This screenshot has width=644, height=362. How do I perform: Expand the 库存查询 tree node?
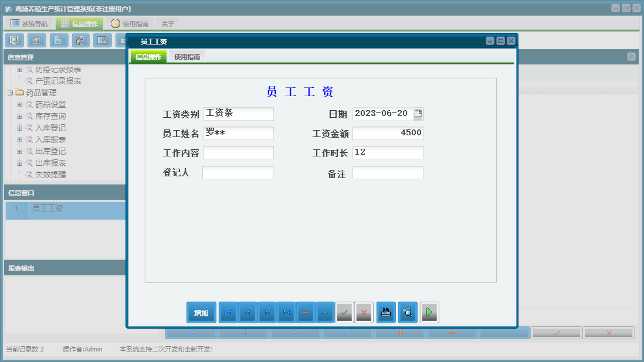(x=20, y=117)
